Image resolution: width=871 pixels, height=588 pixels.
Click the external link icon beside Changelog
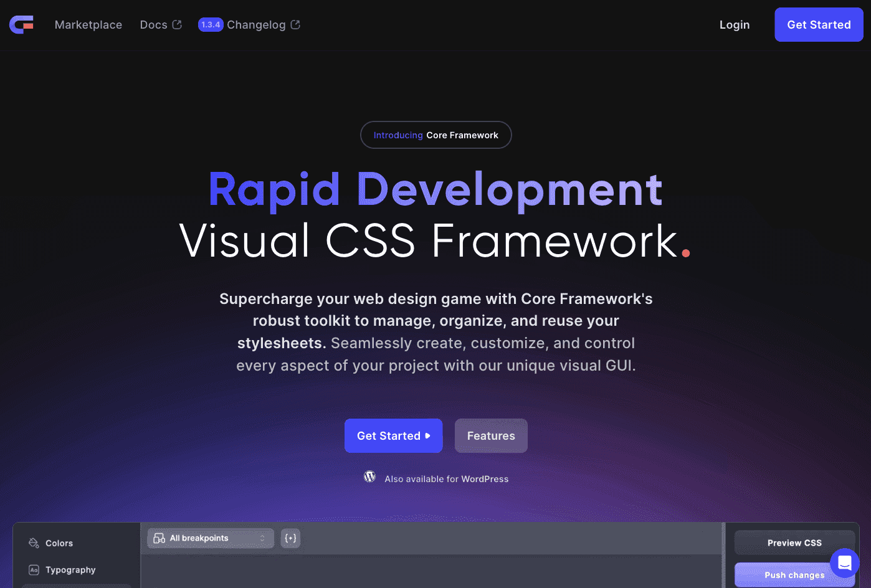coord(295,25)
